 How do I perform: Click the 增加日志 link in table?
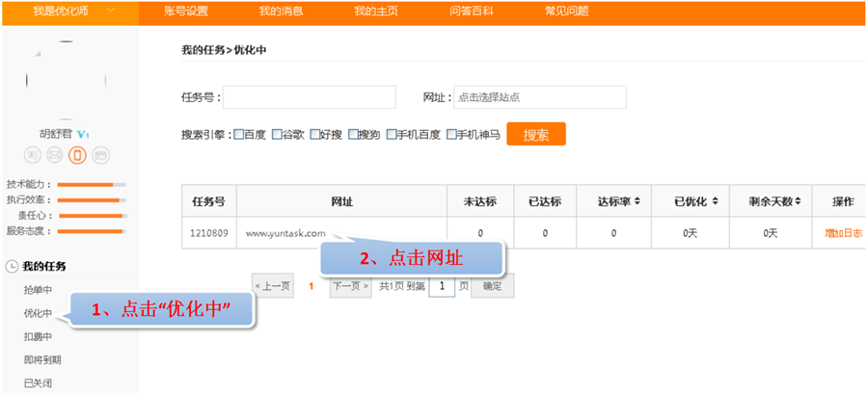pyautogui.click(x=843, y=233)
